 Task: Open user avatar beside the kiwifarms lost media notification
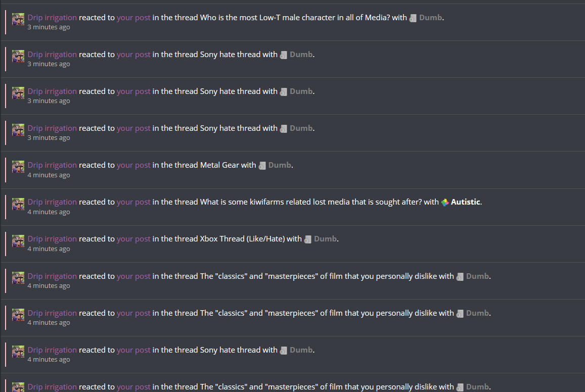point(18,204)
